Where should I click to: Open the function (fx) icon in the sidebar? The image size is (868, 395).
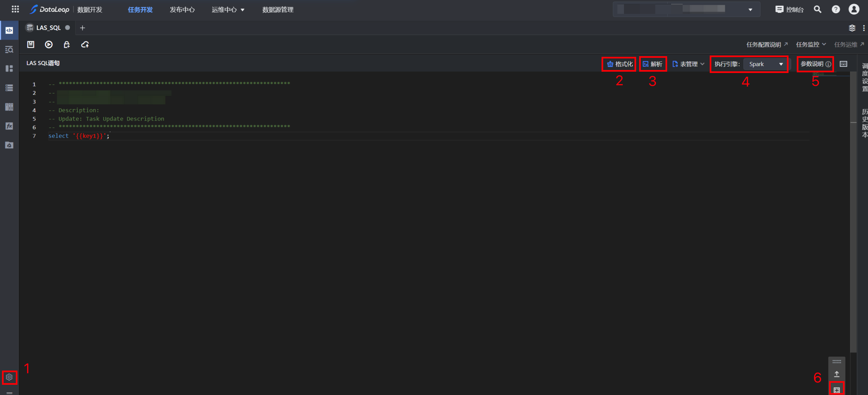10,126
